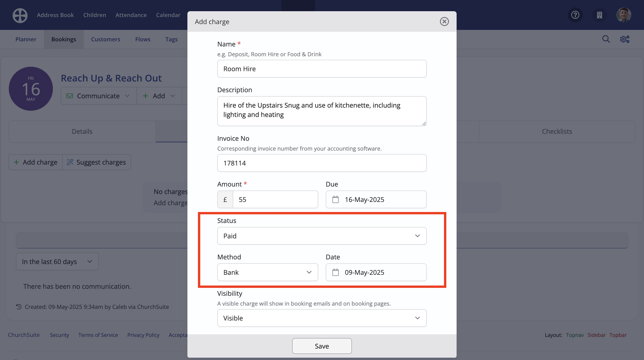Click the Add charge button on the page
This screenshot has height=360, width=644.
[36, 162]
